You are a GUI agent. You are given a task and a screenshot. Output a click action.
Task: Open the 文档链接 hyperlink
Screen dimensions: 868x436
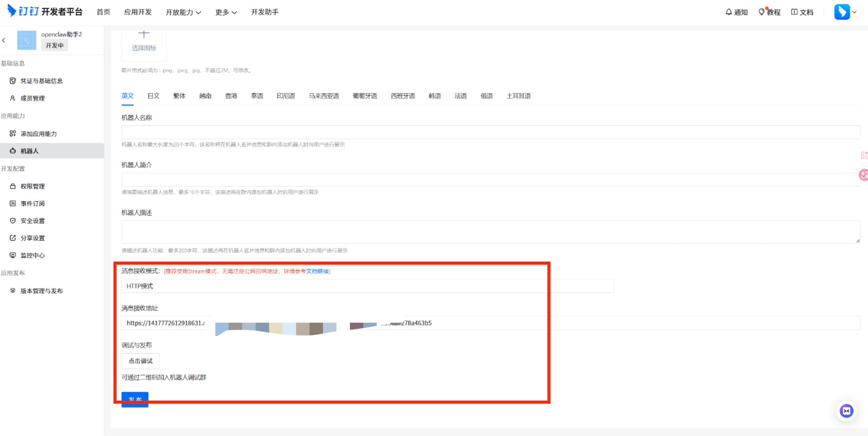[317, 271]
